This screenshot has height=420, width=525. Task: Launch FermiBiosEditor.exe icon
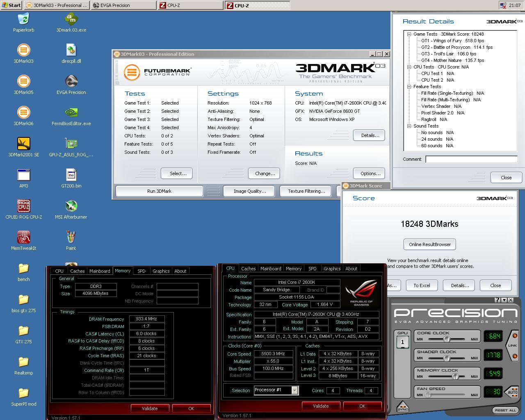click(71, 116)
